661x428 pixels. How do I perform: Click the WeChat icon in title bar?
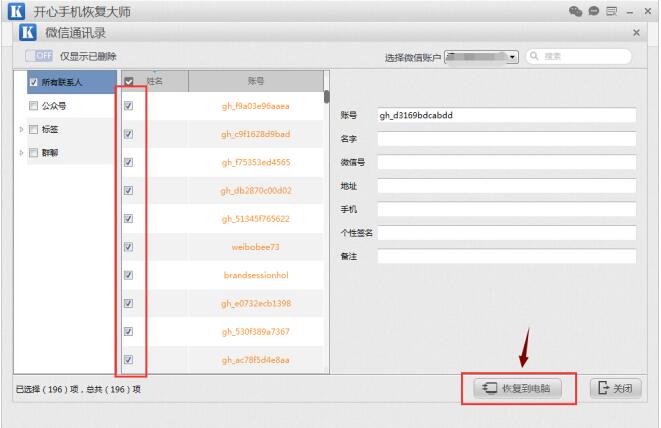[x=575, y=11]
